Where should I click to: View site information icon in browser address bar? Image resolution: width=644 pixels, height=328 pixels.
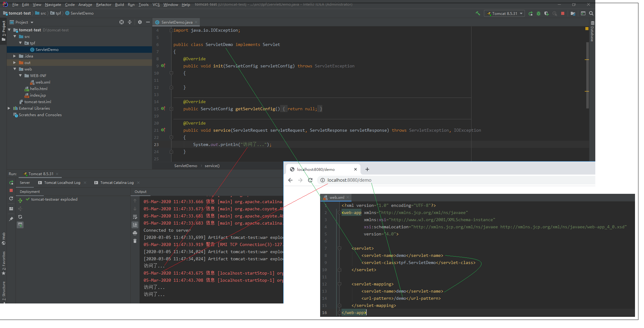[x=322, y=180]
